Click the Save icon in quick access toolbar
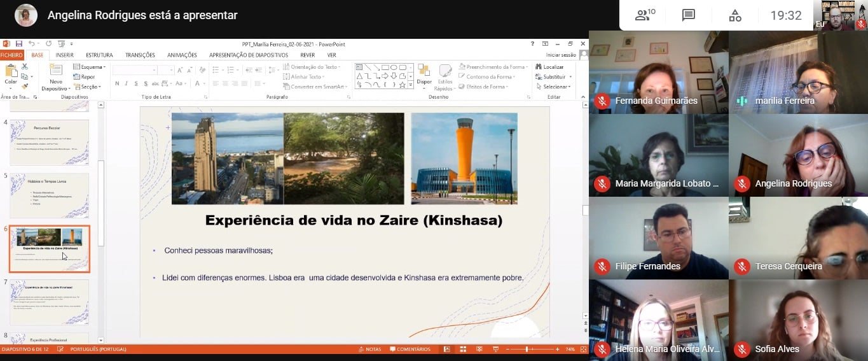Viewport: 868px width, 361px height. coord(19,44)
